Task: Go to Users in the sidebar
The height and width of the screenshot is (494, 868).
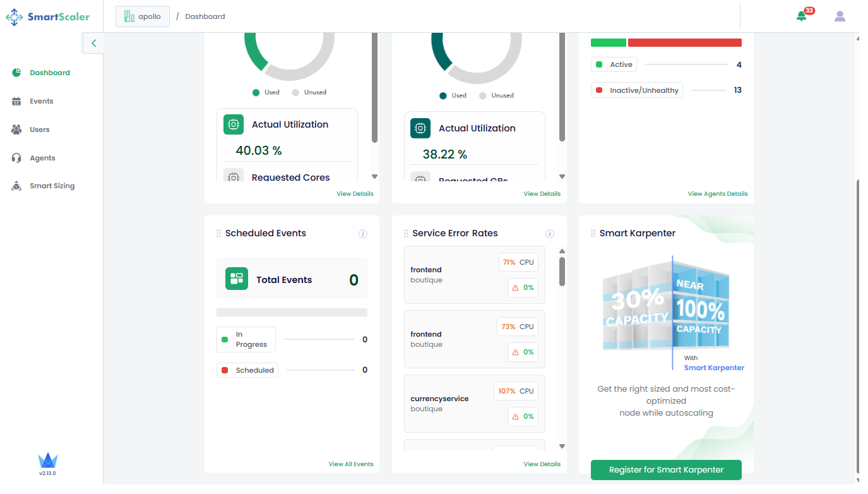Action: coord(40,130)
